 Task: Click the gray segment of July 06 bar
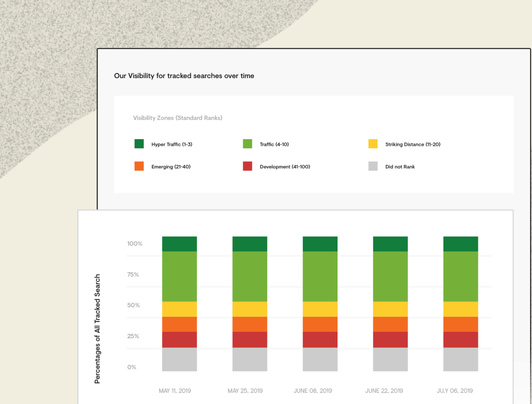460,359
